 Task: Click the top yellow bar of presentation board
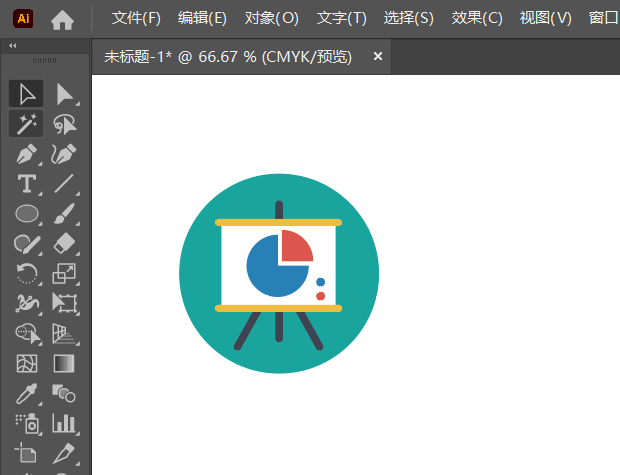pyautogui.click(x=278, y=223)
